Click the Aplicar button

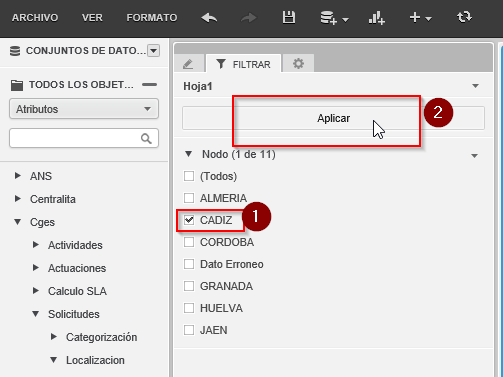[x=333, y=118]
